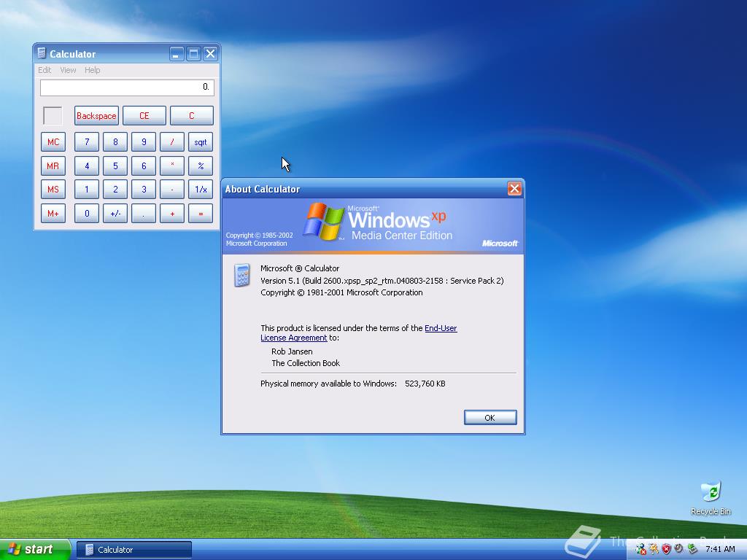747x560 pixels.
Task: Click the digit 7 key
Action: point(87,142)
